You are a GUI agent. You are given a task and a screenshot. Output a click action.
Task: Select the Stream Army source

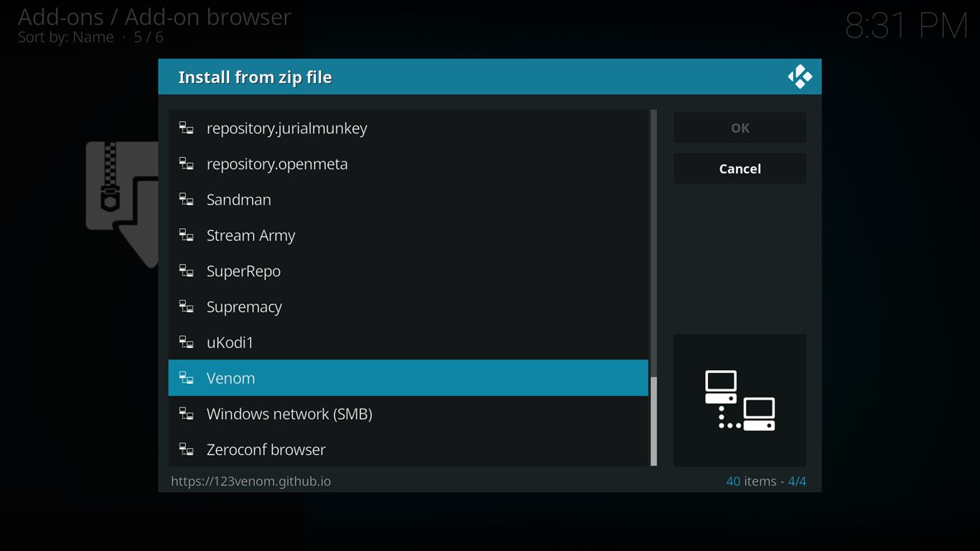(251, 235)
